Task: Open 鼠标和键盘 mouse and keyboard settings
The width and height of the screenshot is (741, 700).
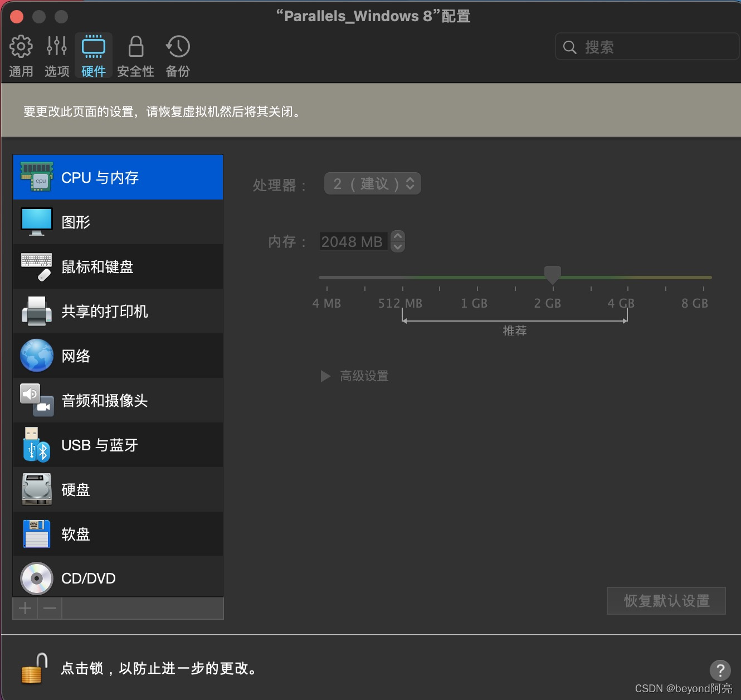Action: 118,266
